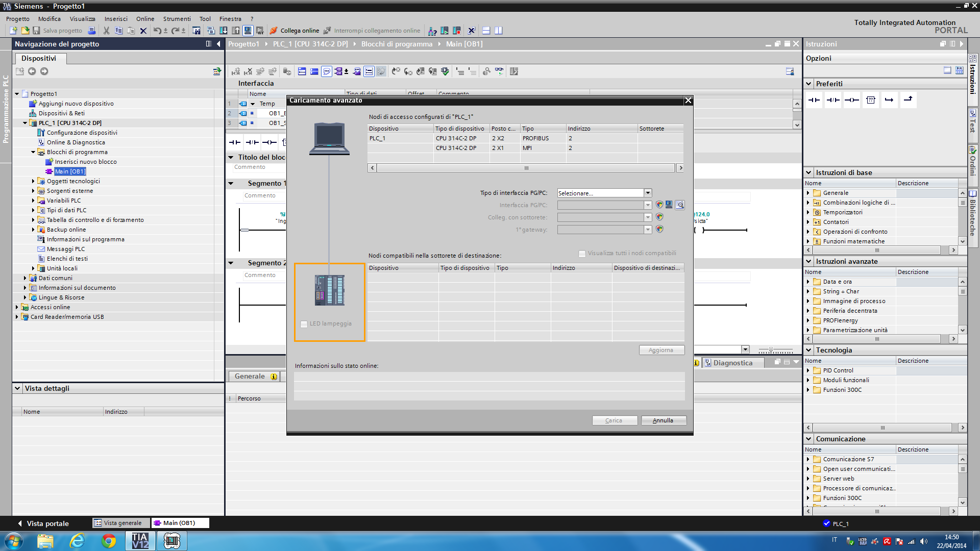This screenshot has height=551, width=980.
Task: Click the search accessible devices icon
Action: point(680,205)
